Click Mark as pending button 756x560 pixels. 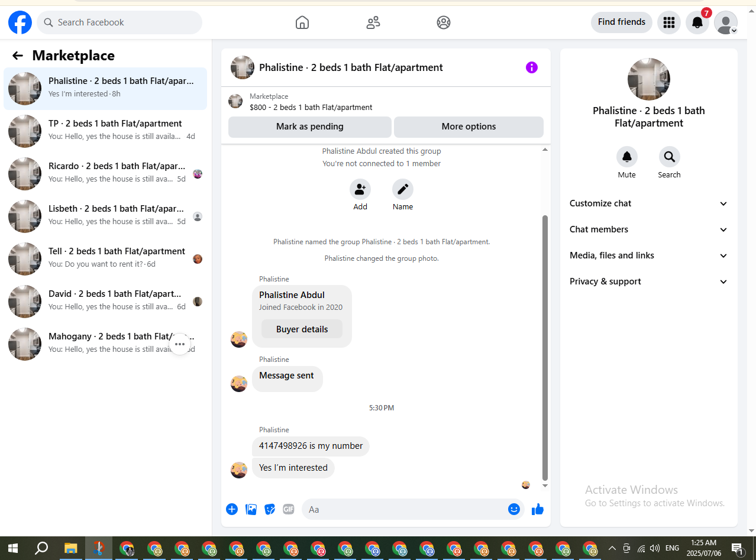pyautogui.click(x=310, y=127)
